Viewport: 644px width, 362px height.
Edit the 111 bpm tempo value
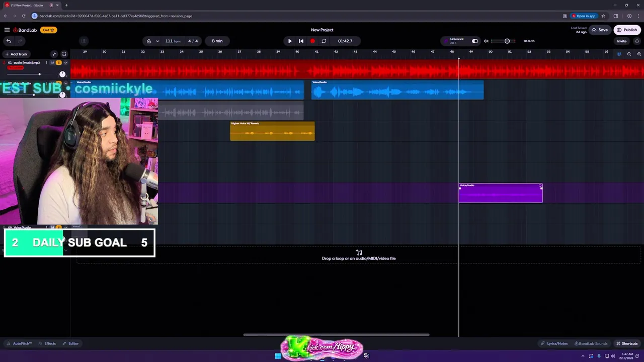pos(173,41)
